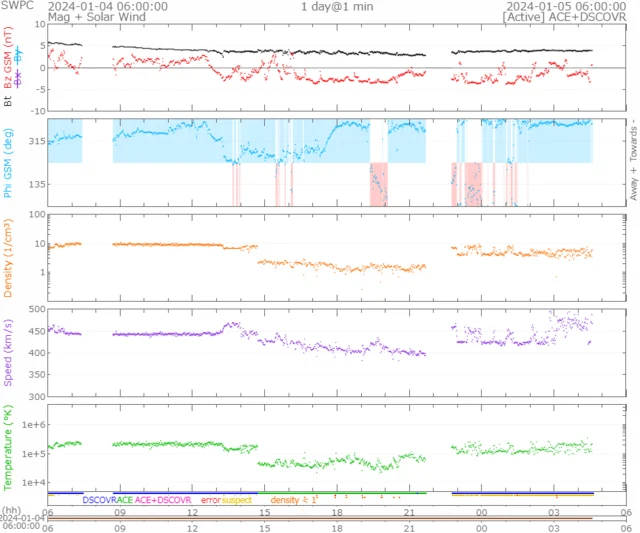Click the start date 2024-01-04 06:00:00
The image size is (640, 533).
(x=108, y=6)
